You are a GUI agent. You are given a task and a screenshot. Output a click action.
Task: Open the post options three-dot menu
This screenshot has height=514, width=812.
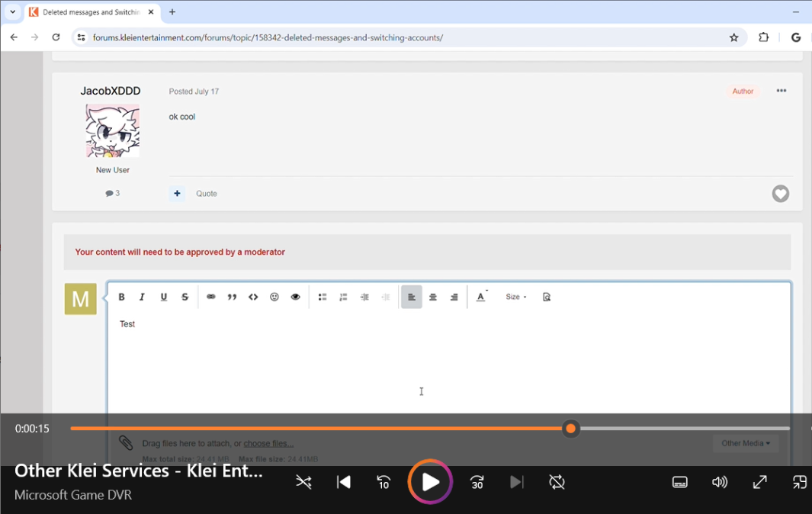click(781, 91)
